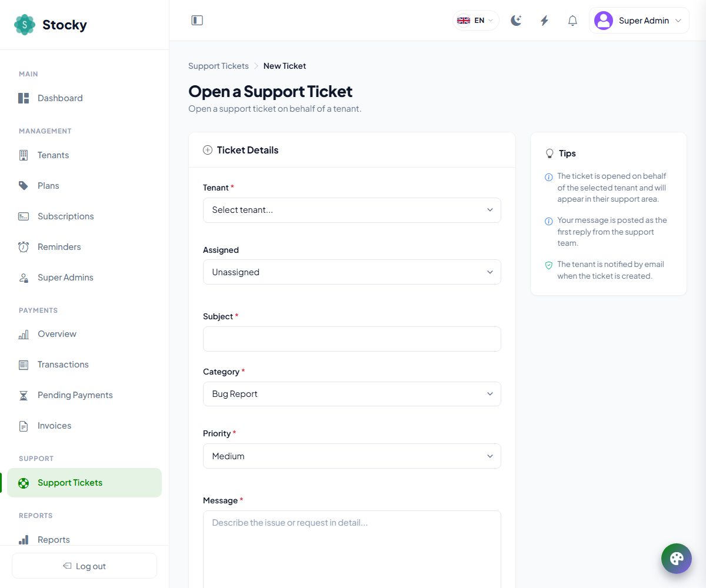Open Invoices in the sidebar

click(84, 426)
